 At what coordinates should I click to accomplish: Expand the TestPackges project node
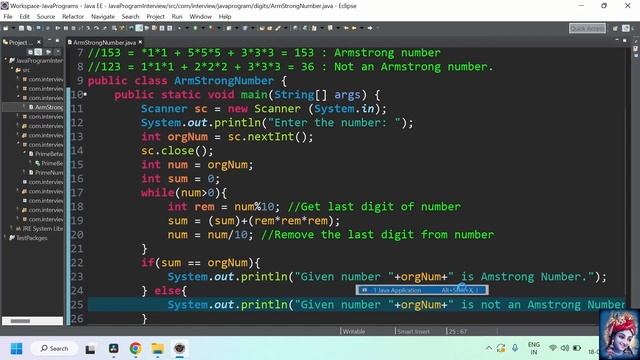point(6,238)
